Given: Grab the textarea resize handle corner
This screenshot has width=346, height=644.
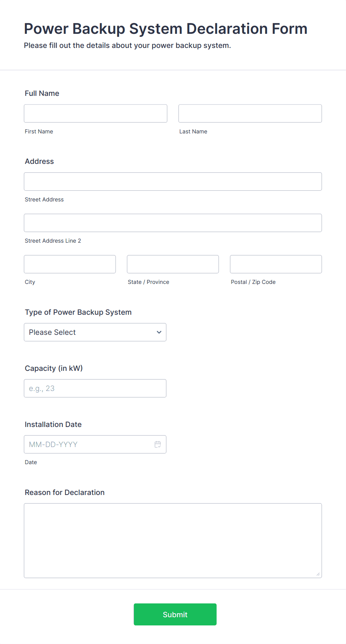Looking at the screenshot, I should 318,574.
